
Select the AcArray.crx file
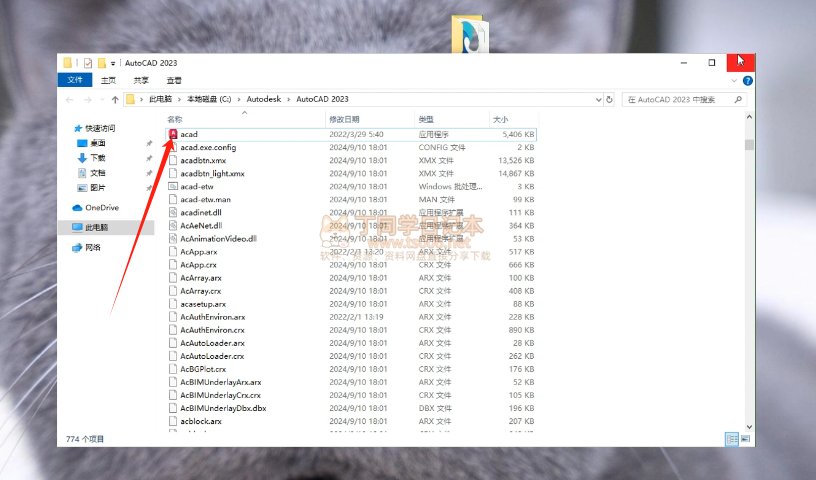[x=200, y=291]
